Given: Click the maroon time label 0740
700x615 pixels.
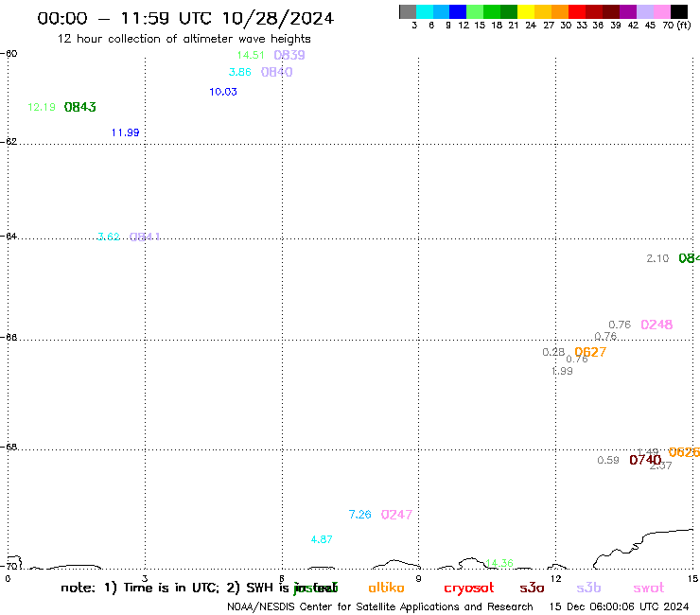Looking at the screenshot, I should [645, 460].
